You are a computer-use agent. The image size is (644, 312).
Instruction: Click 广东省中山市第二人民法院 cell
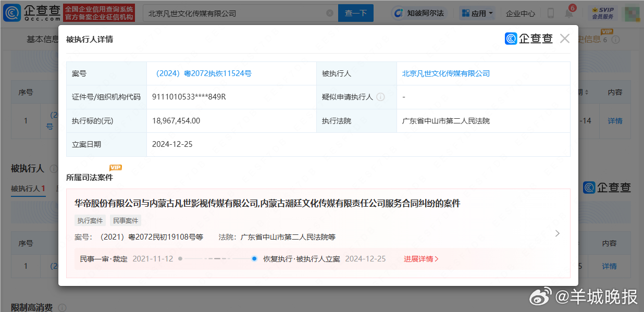[446, 121]
